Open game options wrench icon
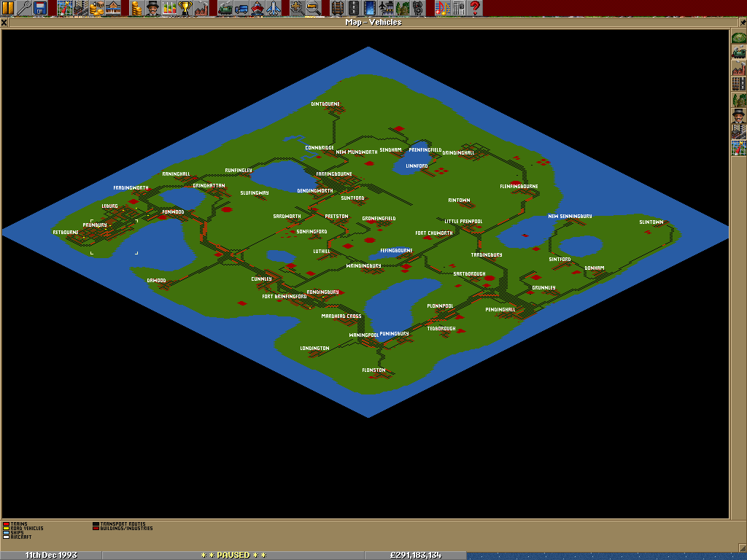This screenshot has width=747, height=560. (x=24, y=8)
